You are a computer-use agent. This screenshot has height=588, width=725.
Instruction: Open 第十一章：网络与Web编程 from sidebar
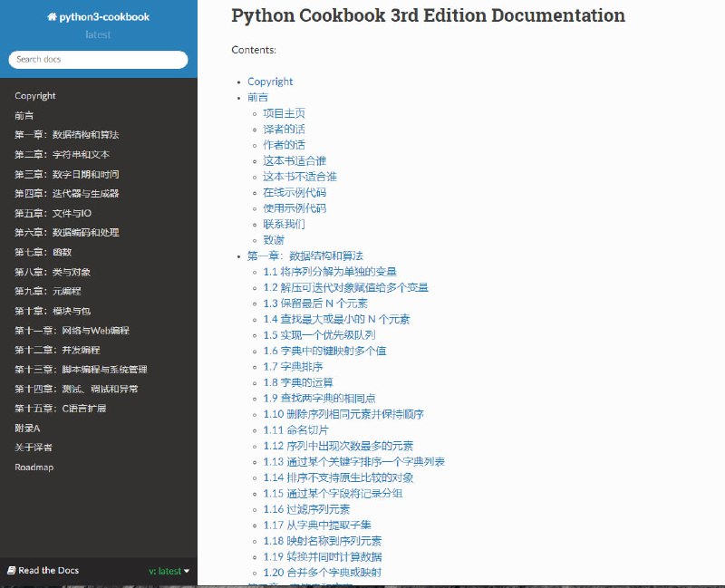tap(72, 329)
